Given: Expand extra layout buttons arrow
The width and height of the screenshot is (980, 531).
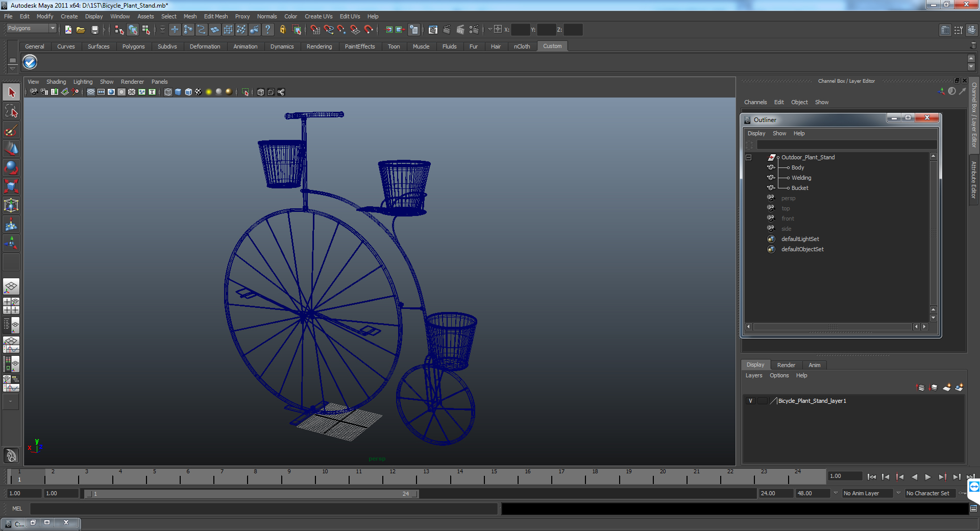Looking at the screenshot, I should (x=10, y=401).
